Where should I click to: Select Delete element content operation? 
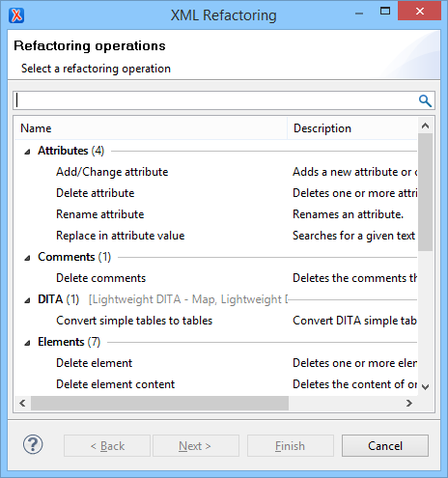pos(115,384)
